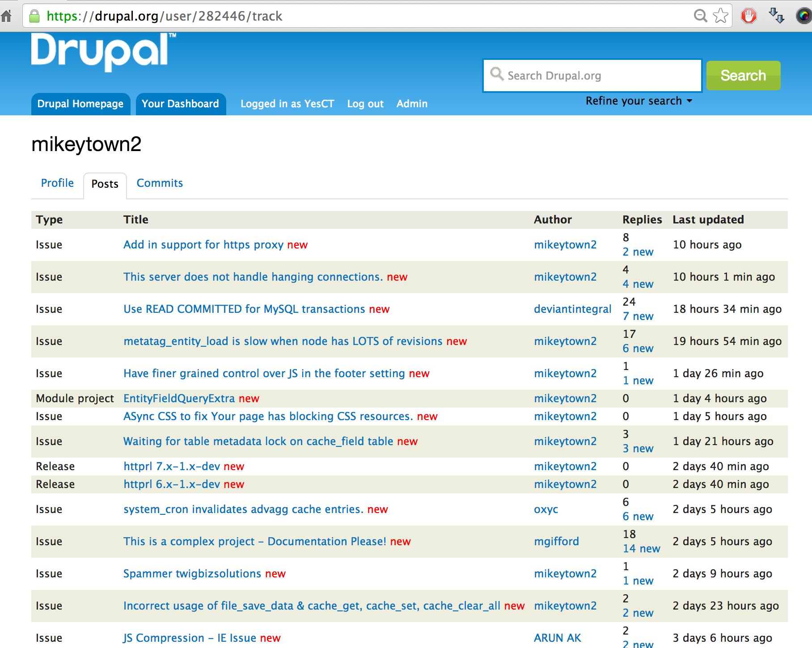The image size is (812, 648).
Task: Expand the Refine your search dropdown
Action: click(x=639, y=101)
